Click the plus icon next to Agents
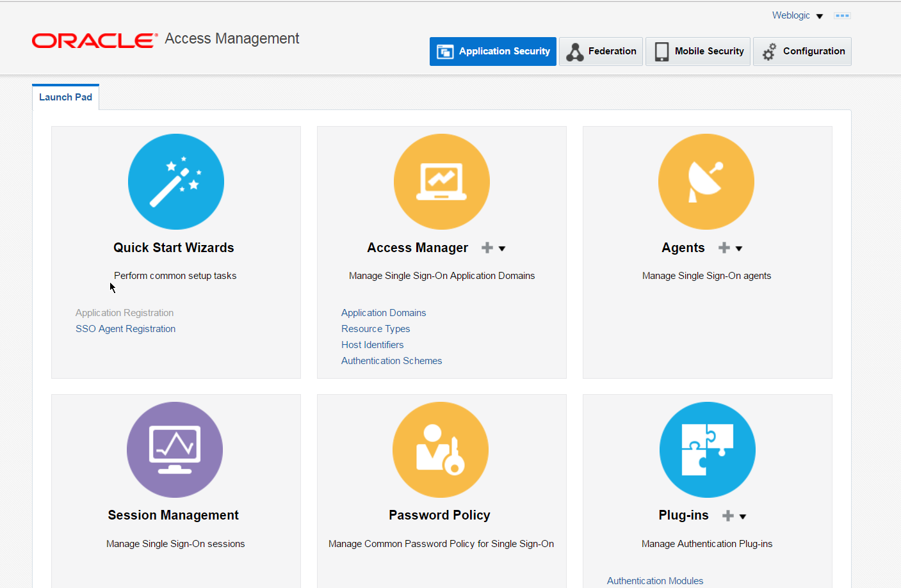Screen dimensions: 901x588 point(724,248)
